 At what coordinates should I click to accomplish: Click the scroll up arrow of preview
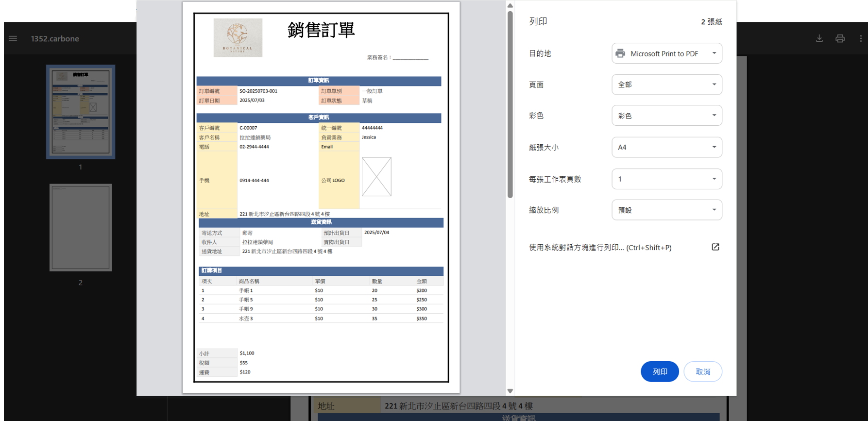pyautogui.click(x=510, y=6)
